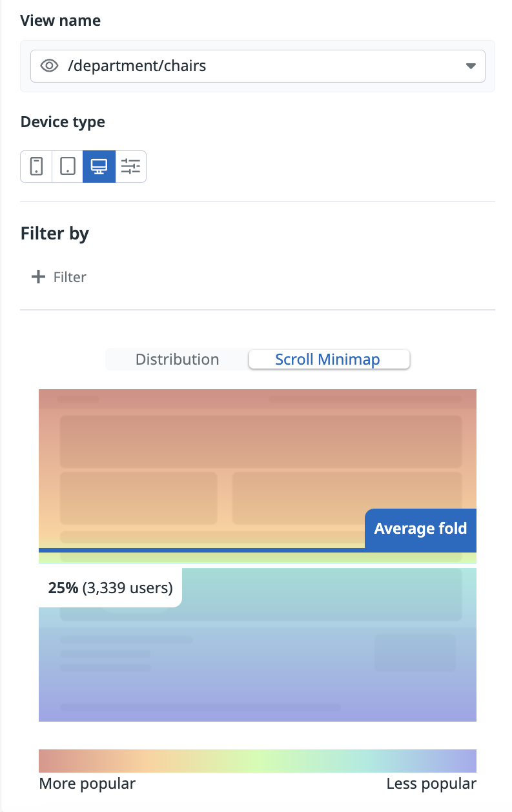Open custom device settings sliders icon
This screenshot has width=512, height=812.
point(130,167)
